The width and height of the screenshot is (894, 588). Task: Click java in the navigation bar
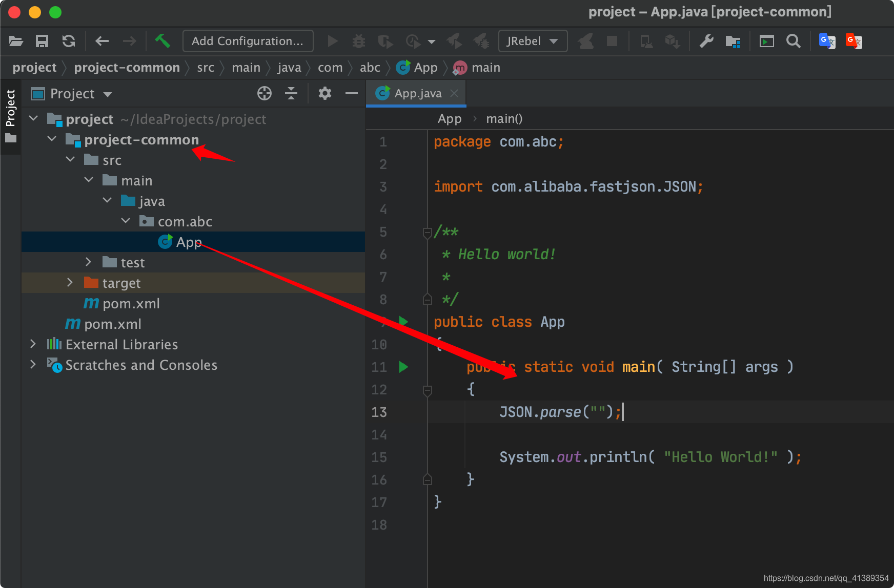289,68
